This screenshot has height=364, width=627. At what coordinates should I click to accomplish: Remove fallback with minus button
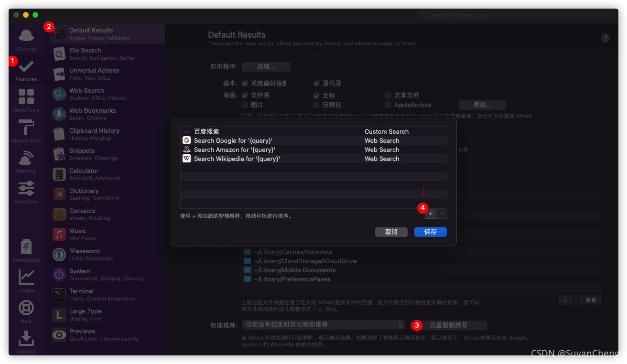442,214
